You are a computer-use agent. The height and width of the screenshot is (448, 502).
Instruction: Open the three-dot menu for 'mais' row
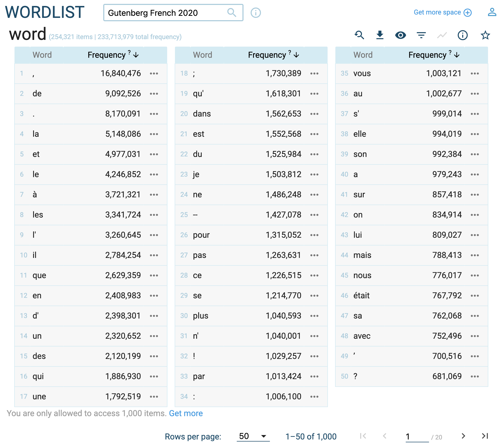click(x=475, y=255)
